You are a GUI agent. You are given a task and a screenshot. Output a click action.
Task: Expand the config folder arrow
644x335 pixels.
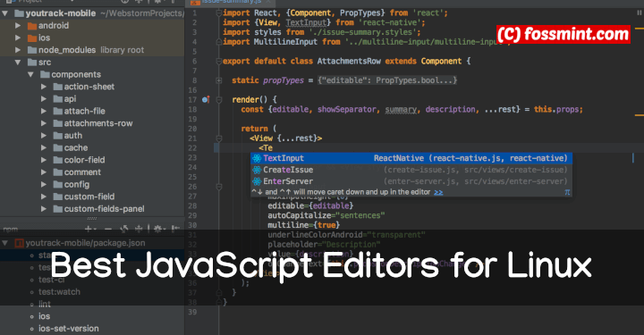coord(44,185)
